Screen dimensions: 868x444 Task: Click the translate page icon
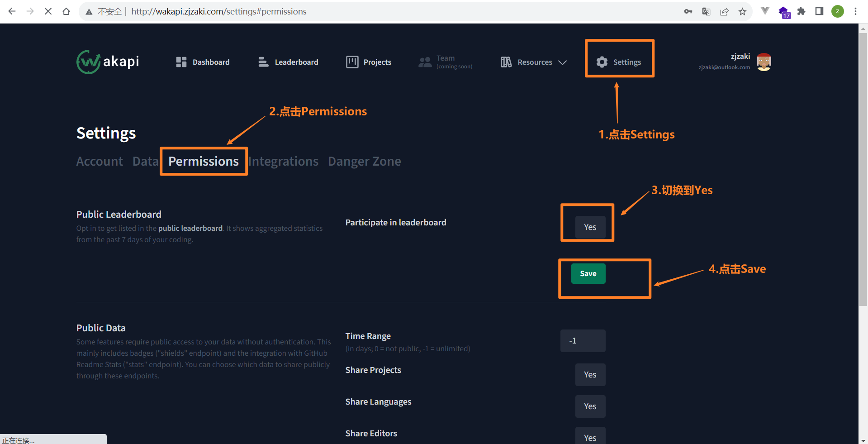coord(706,11)
